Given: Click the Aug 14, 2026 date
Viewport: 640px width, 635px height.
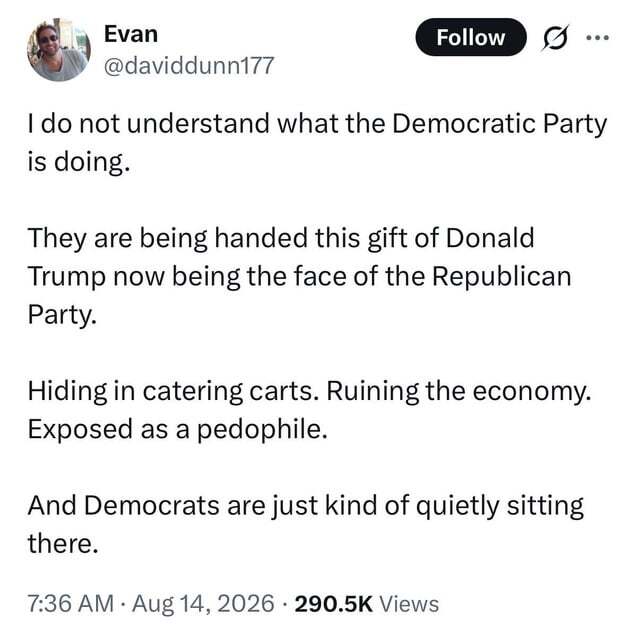Looking at the screenshot, I should click(x=203, y=604).
